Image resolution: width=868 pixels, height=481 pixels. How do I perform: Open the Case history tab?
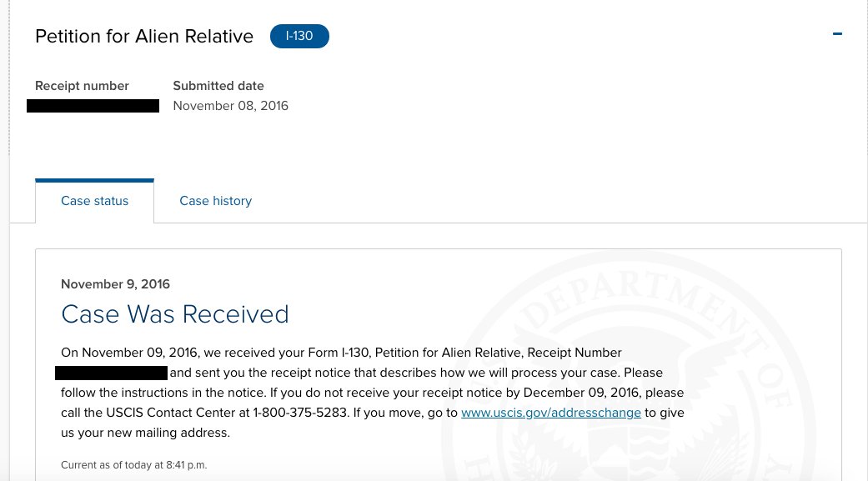coord(215,201)
